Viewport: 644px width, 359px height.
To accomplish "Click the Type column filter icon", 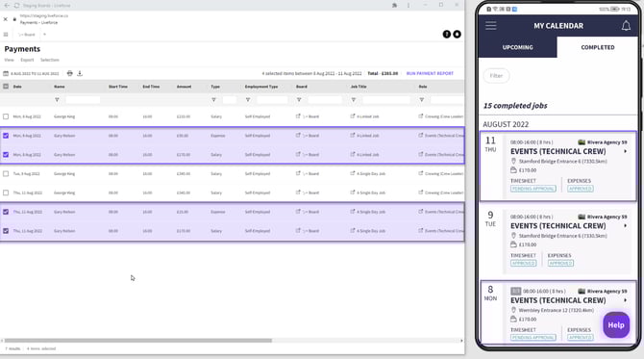I will click(213, 100).
